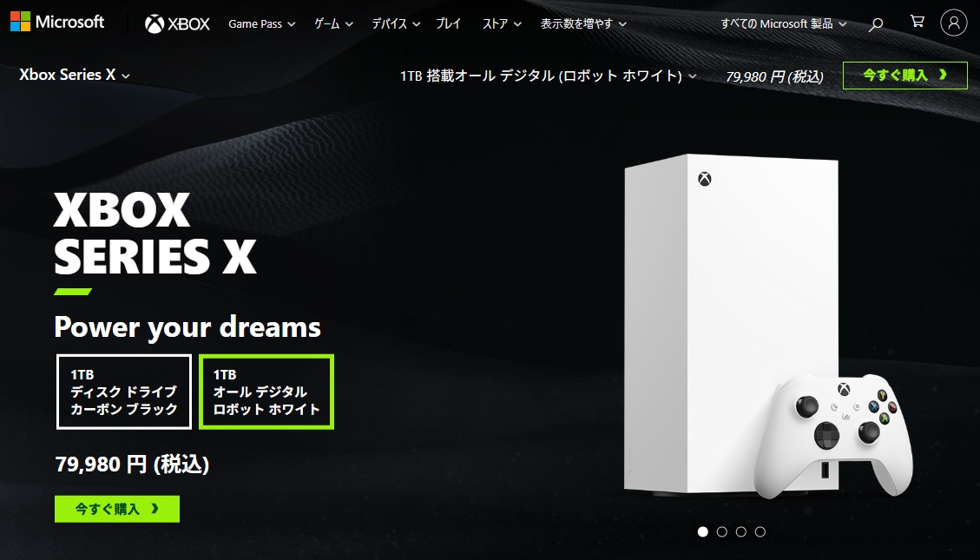980x560 pixels.
Task: Open the プレイ menu item
Action: (x=448, y=23)
